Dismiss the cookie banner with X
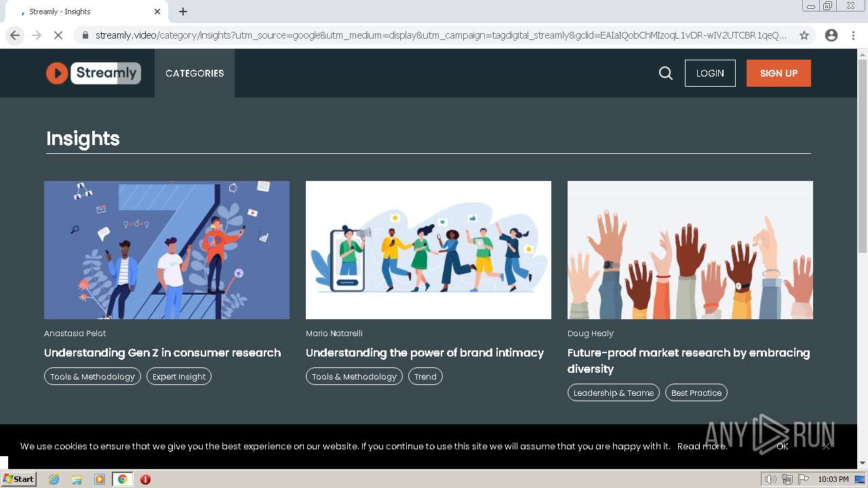The height and width of the screenshot is (488, 868). (x=826, y=446)
